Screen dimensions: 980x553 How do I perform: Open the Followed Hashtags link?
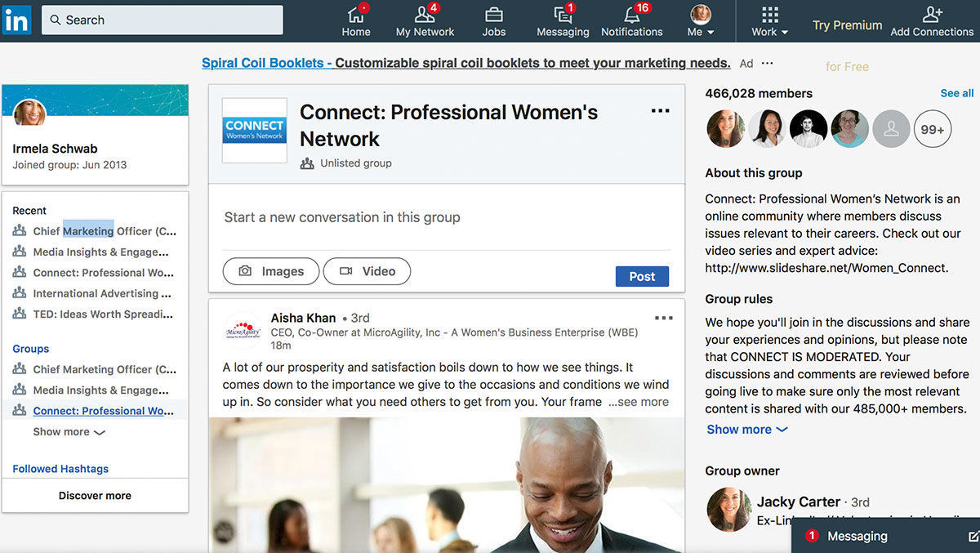point(60,469)
